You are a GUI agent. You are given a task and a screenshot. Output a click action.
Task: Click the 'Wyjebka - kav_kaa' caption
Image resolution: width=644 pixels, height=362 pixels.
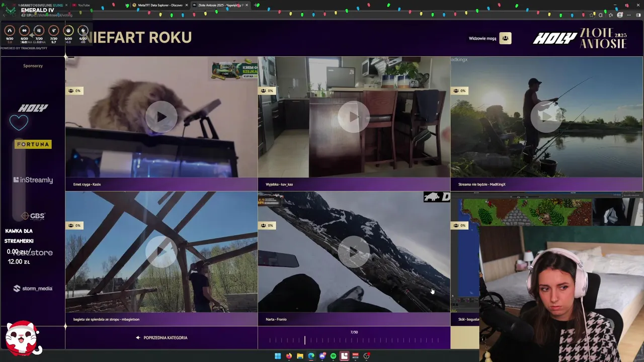pyautogui.click(x=279, y=184)
